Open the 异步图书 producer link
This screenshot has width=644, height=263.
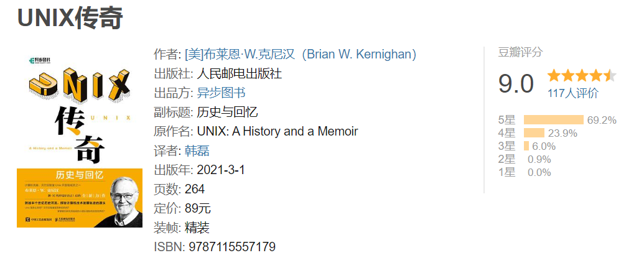click(221, 93)
